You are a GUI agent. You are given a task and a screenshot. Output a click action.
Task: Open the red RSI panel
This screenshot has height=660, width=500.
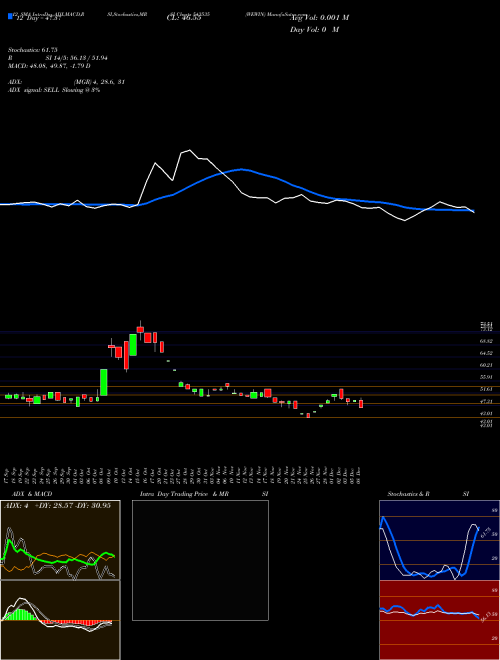439,620
